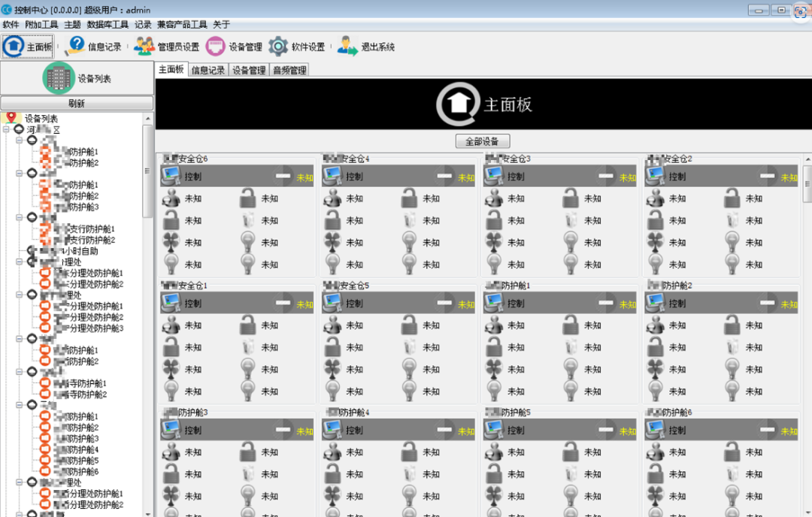Viewport: 812px width, 517px height.
Task: Open 软件设置 gear icon in toolbar
Action: click(278, 47)
